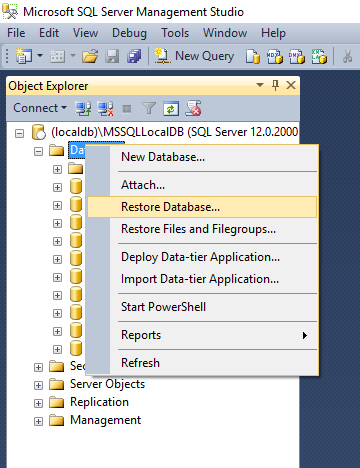Click the Save floppy disk icon
Screen dimensions: 360x468
pos(112,56)
